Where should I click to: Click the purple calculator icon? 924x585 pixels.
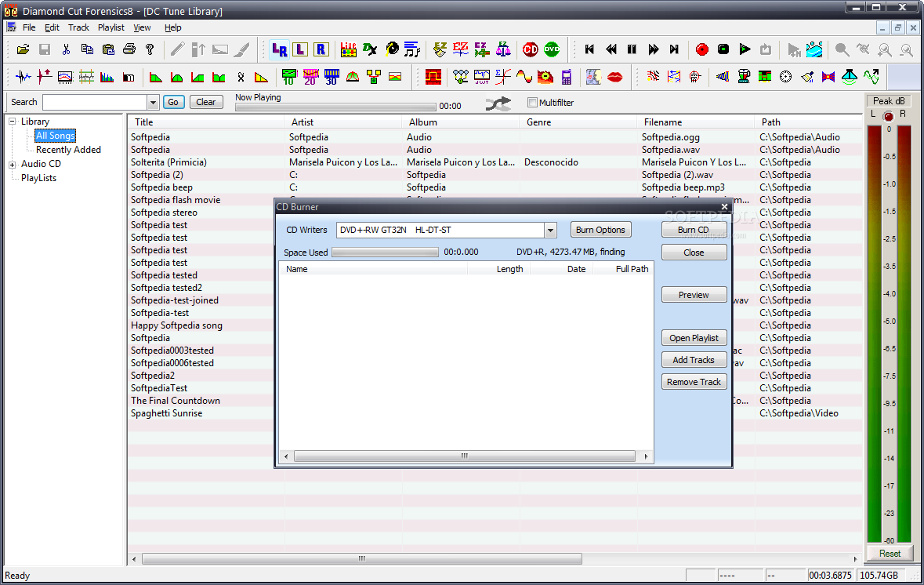567,77
